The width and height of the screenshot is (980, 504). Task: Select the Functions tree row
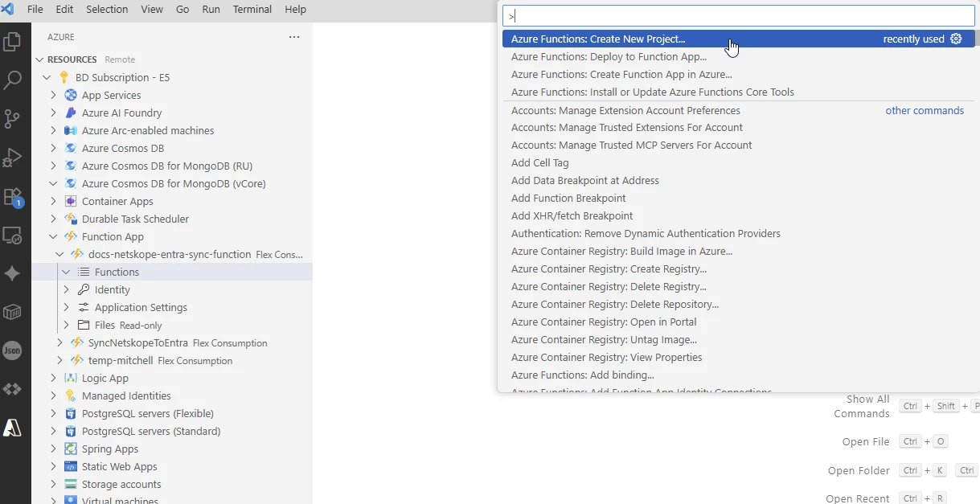click(172, 272)
